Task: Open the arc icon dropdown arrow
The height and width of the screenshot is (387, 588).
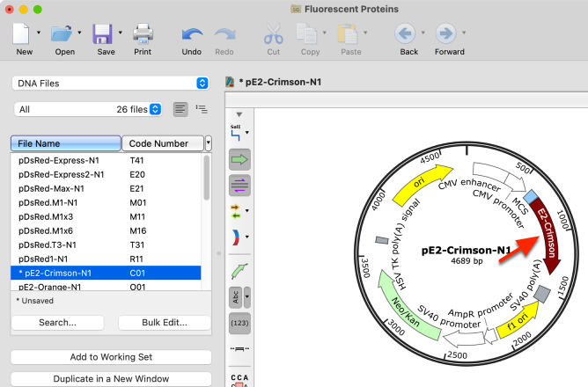Action: (247, 237)
